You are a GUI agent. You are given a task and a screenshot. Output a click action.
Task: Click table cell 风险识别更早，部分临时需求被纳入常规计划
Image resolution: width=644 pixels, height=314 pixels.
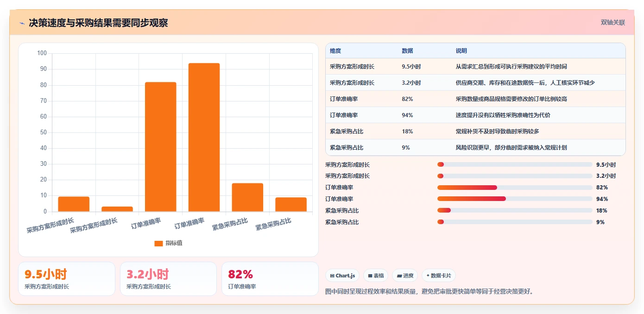tap(511, 148)
